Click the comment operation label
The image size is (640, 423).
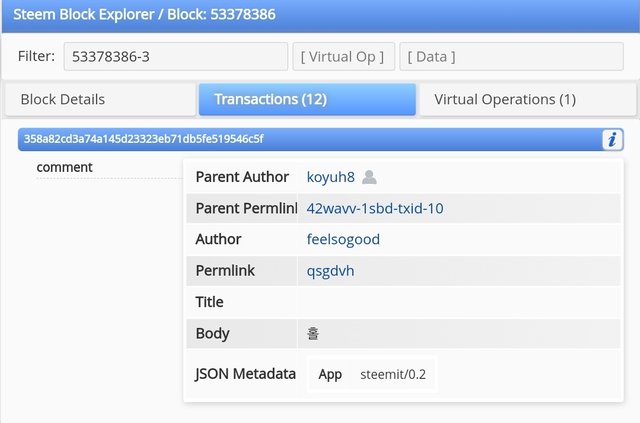coord(64,167)
